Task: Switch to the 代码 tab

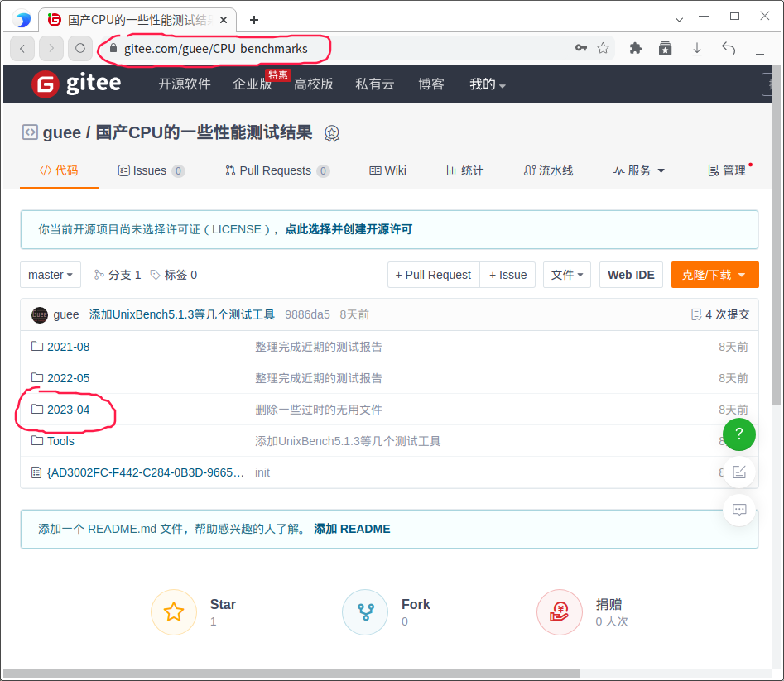Action: coord(59,171)
